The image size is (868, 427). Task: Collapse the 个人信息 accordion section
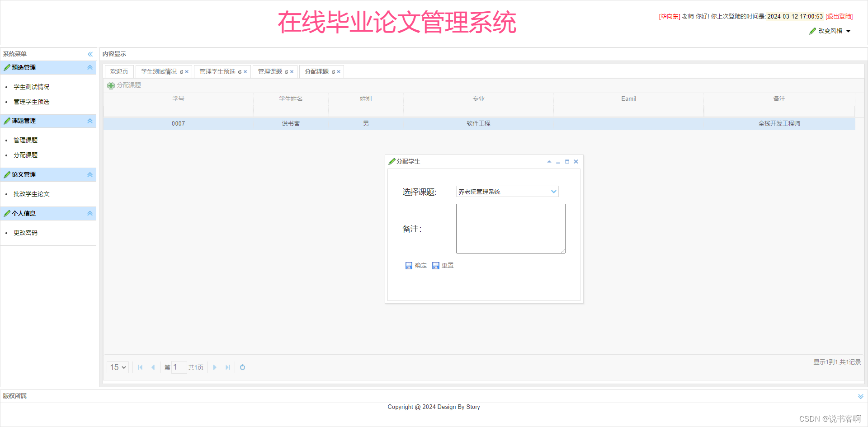(90, 213)
